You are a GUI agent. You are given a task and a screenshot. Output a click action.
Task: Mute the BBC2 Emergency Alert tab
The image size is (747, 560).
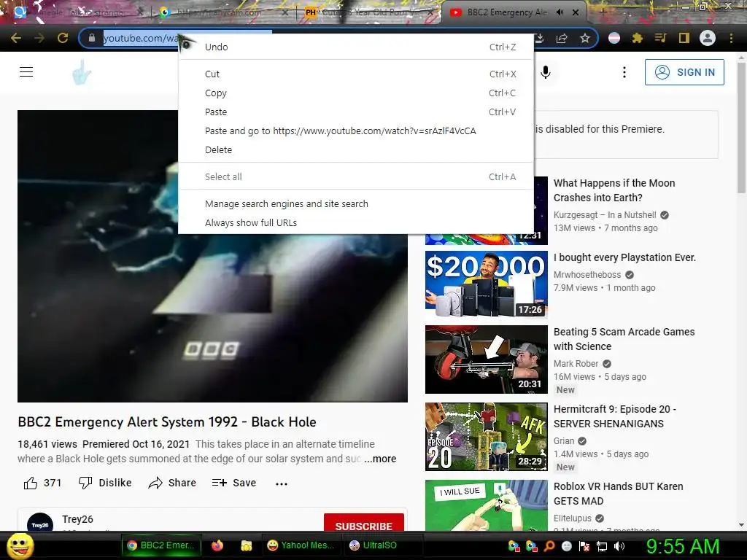[x=560, y=12]
